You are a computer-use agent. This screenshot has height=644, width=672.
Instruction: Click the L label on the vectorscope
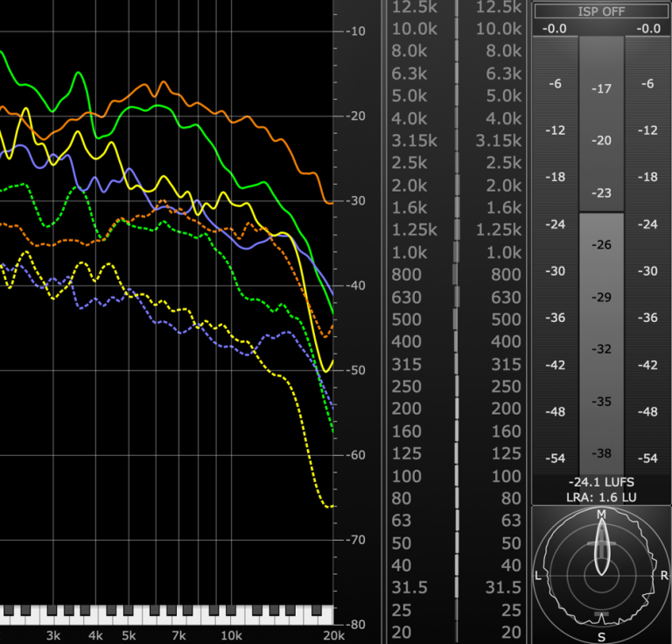tap(538, 576)
